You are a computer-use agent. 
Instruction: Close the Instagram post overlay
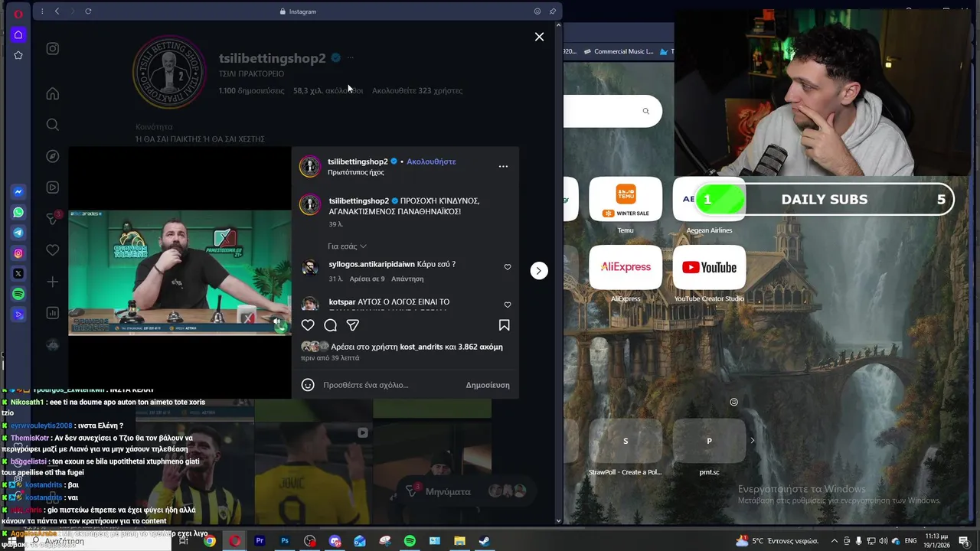(539, 37)
